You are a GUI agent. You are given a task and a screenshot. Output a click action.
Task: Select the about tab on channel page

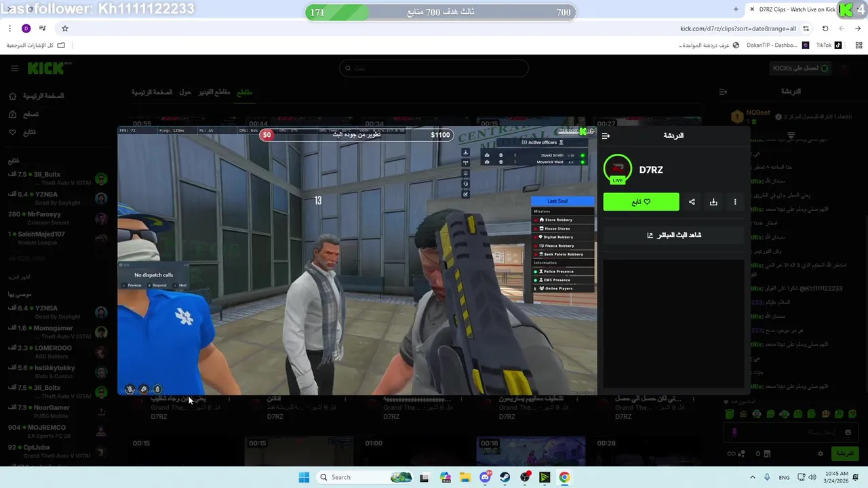[x=185, y=92]
